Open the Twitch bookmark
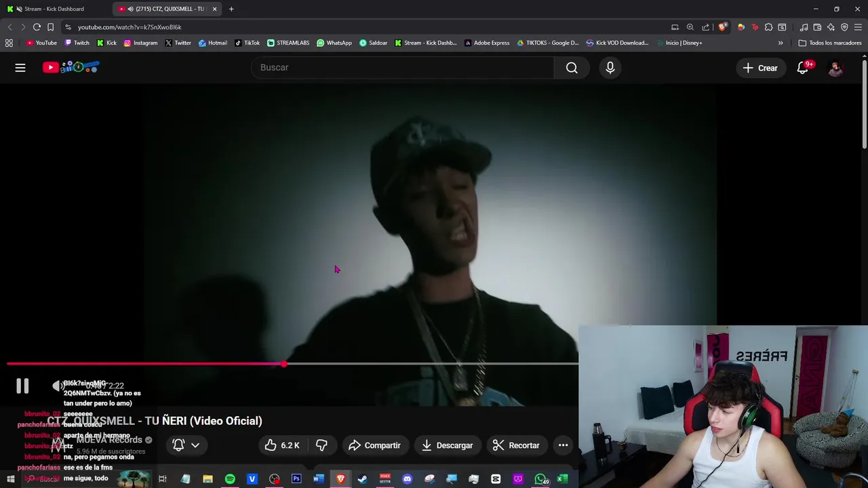This screenshot has width=868, height=488. 77,43
